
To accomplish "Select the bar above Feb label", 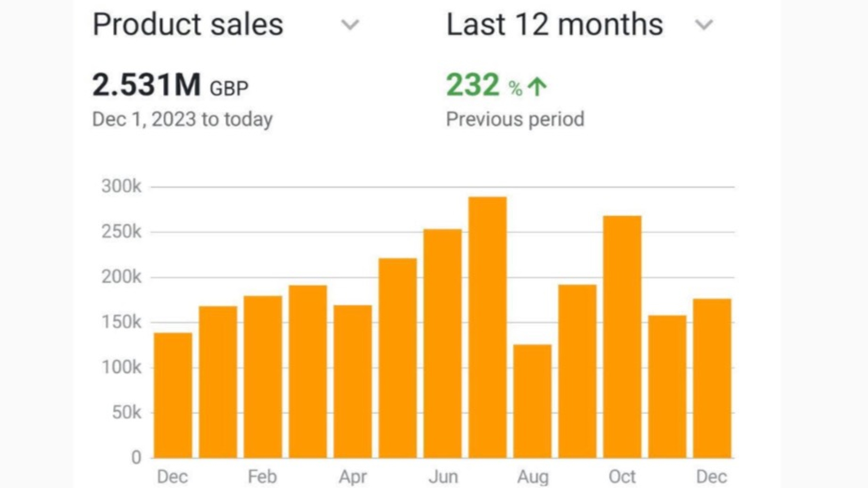I will [x=263, y=377].
